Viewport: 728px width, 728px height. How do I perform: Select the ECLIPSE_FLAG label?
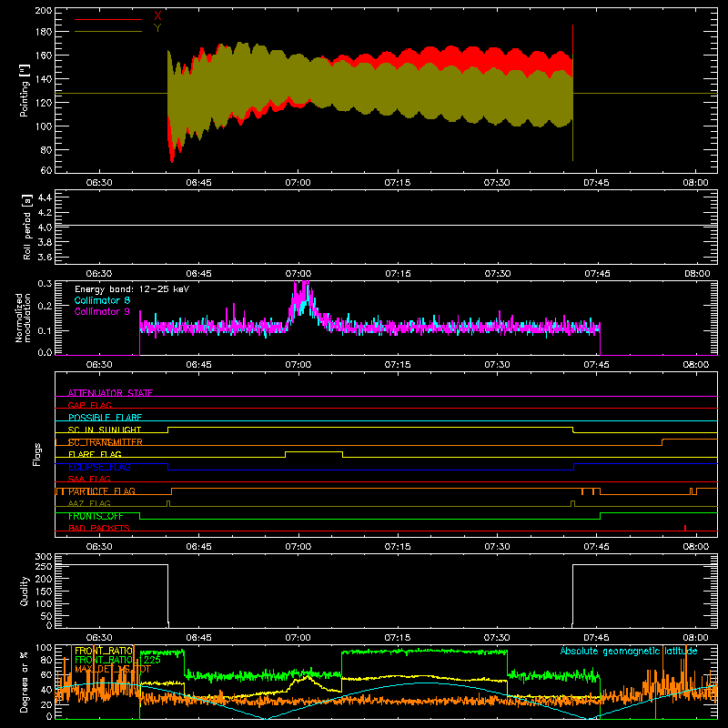pyautogui.click(x=99, y=467)
